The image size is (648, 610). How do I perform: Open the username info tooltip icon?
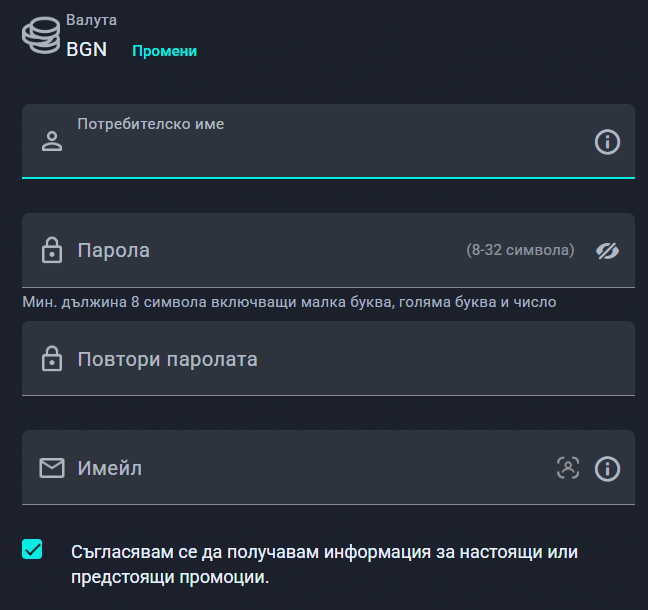[x=607, y=142]
